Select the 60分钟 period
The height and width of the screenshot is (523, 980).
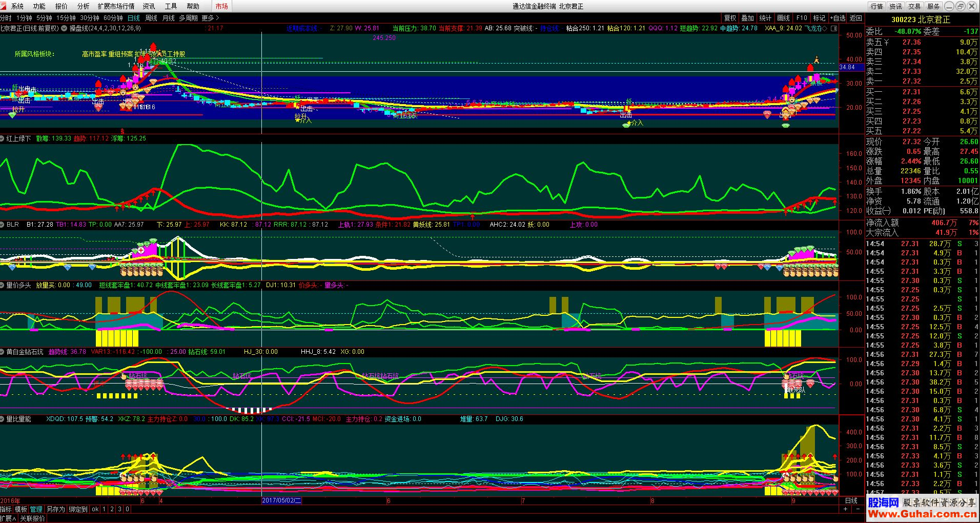pyautogui.click(x=113, y=18)
